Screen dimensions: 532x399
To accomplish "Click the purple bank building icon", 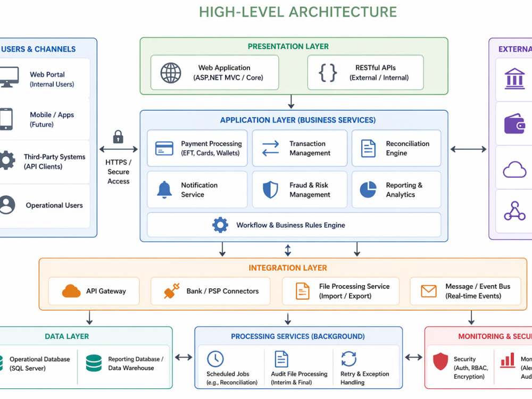I will point(514,79).
